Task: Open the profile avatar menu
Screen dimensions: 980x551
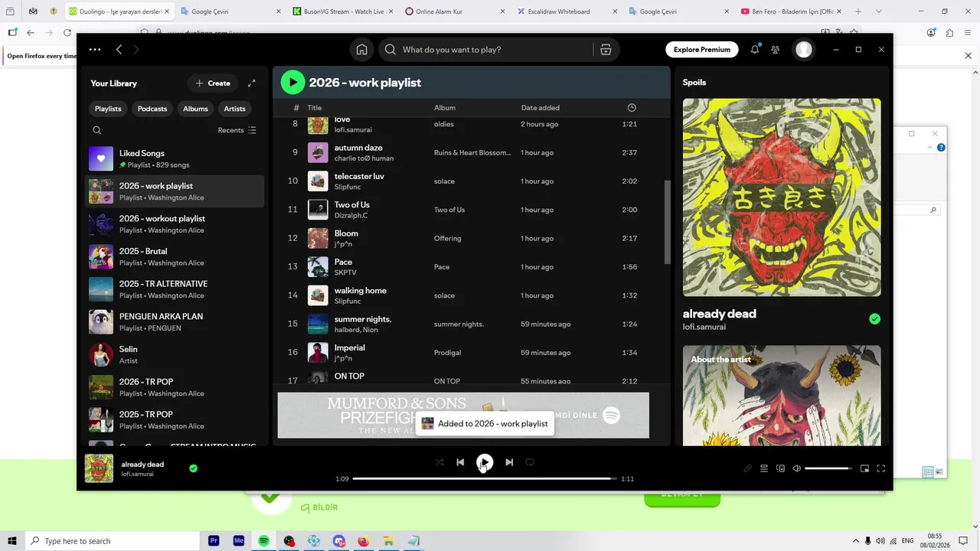Action: coord(803,50)
